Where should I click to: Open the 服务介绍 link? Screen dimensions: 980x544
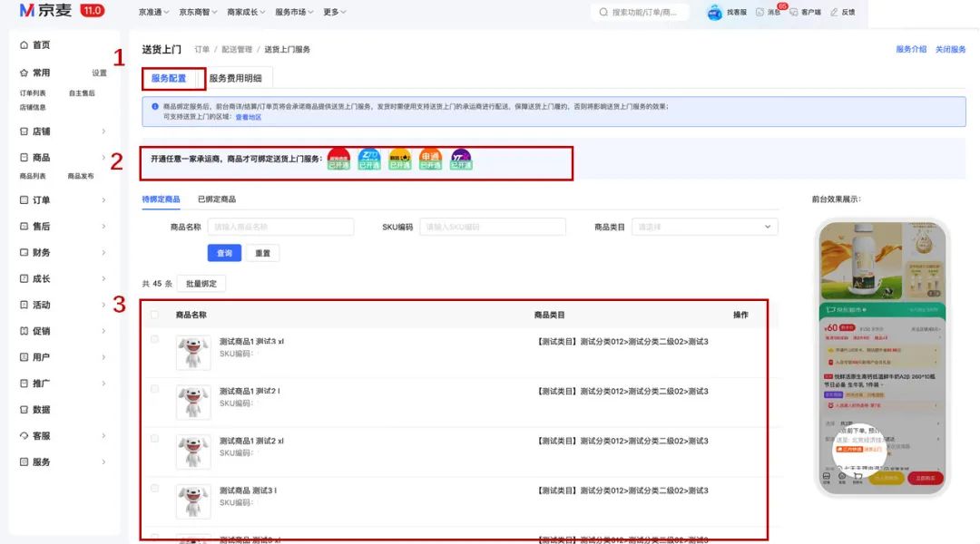point(911,49)
